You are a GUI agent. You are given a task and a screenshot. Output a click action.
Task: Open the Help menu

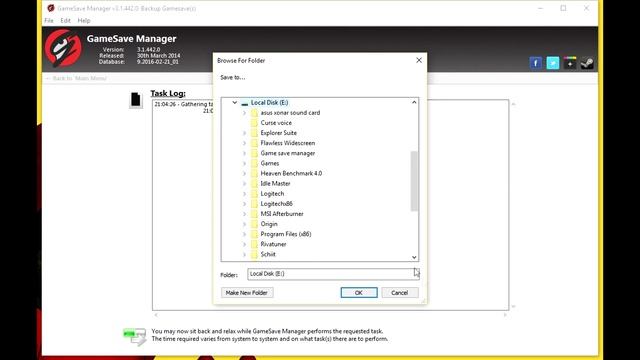pyautogui.click(x=84, y=20)
